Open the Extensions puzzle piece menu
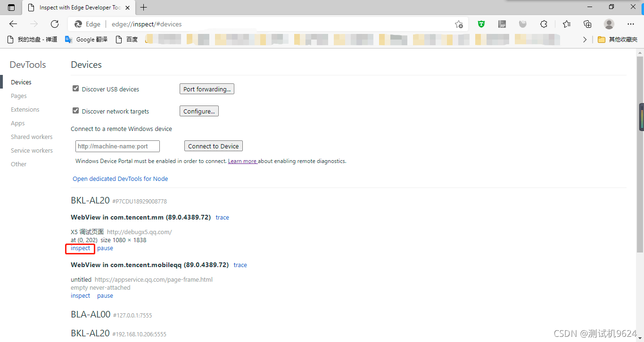The width and height of the screenshot is (644, 342). pos(544,24)
